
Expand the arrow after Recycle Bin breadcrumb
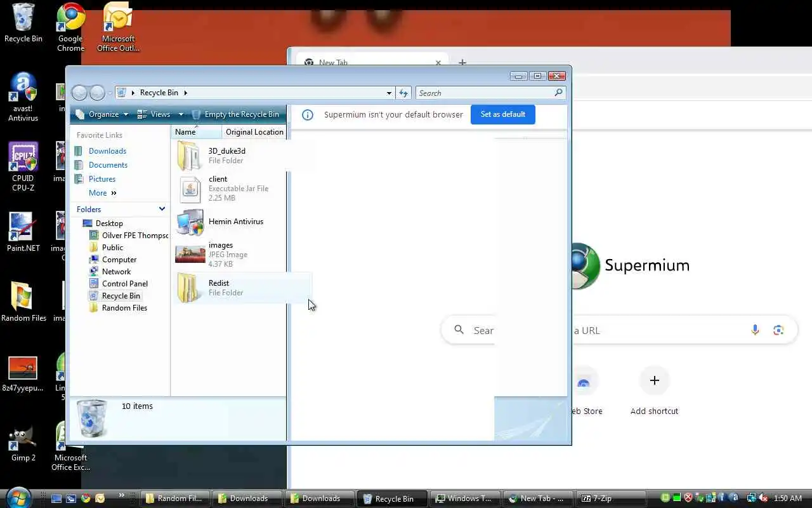[185, 93]
